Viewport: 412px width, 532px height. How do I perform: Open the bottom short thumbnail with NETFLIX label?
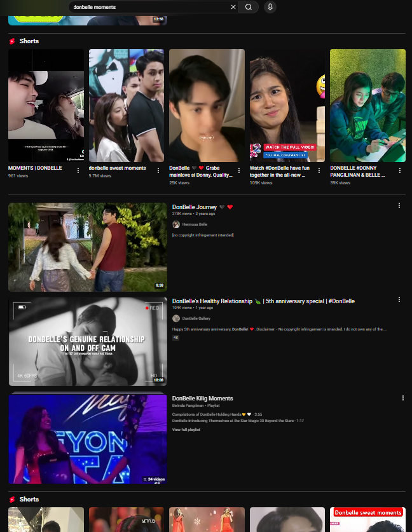pyautogui.click(x=127, y=519)
